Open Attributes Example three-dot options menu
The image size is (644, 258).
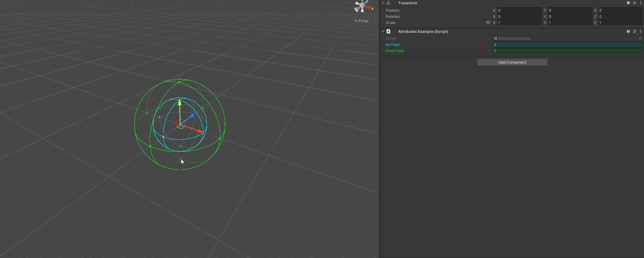[641, 31]
